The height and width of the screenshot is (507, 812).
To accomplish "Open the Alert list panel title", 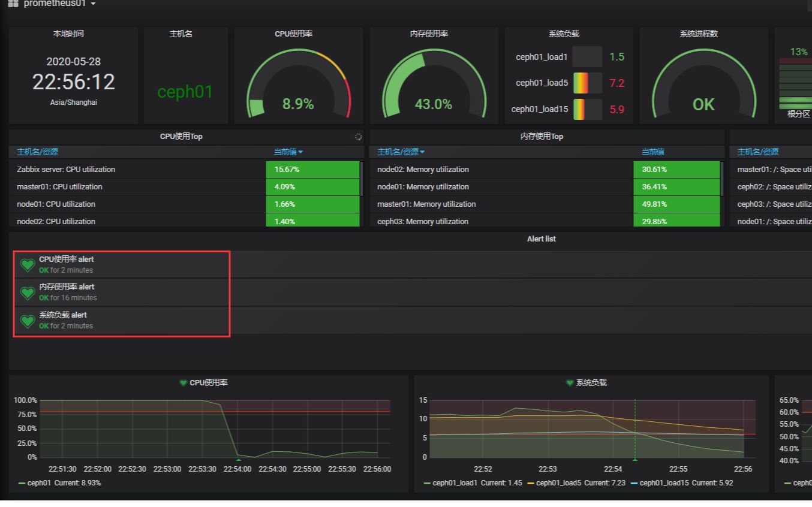I will pyautogui.click(x=541, y=239).
